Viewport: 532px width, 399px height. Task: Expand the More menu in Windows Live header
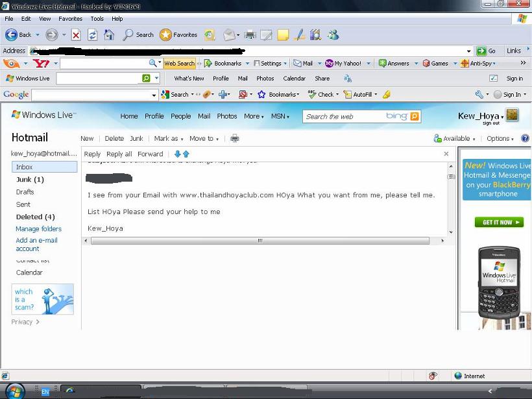[x=254, y=116]
